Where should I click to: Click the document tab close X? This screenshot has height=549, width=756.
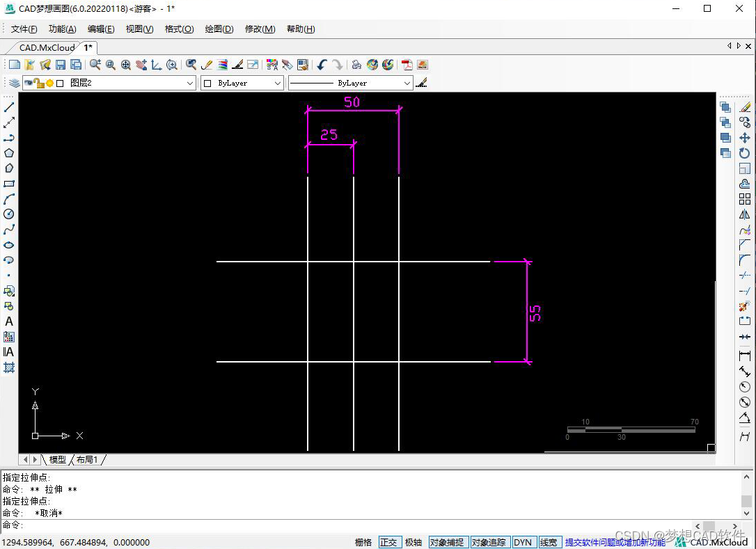pos(748,47)
